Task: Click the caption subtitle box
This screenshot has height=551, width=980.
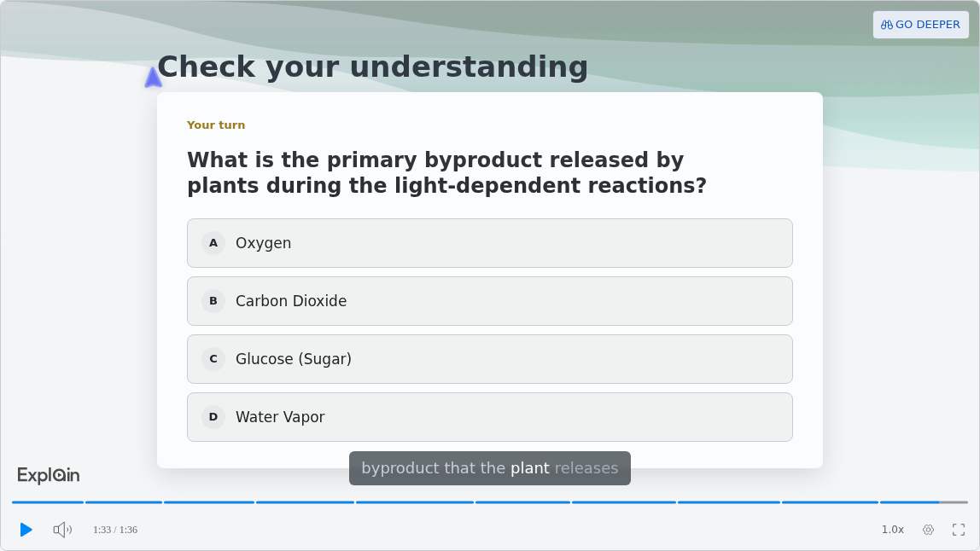Action: pyautogui.click(x=489, y=468)
